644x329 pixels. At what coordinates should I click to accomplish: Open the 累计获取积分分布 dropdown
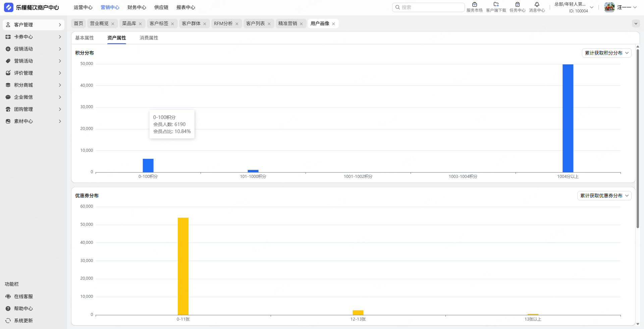pyautogui.click(x=606, y=53)
